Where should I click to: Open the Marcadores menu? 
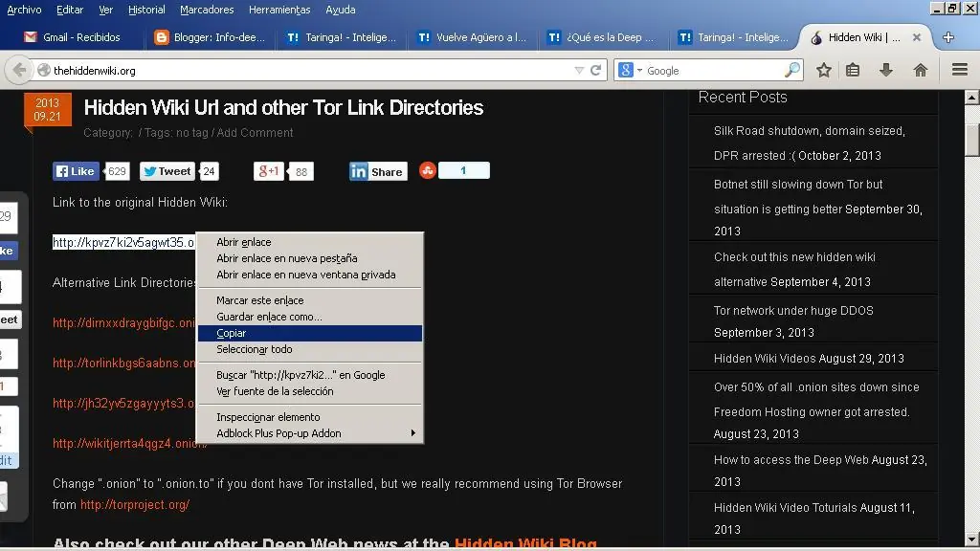[x=207, y=10]
